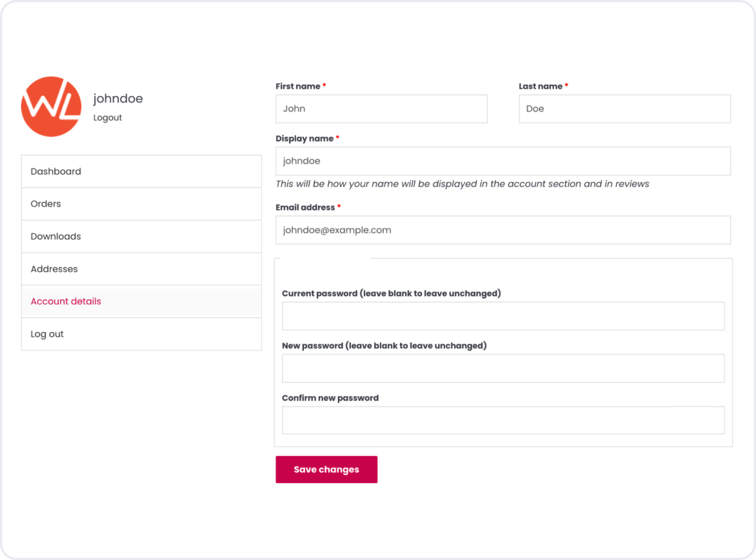Image resolution: width=756 pixels, height=560 pixels.
Task: Go to the Orders section
Action: pyautogui.click(x=46, y=204)
